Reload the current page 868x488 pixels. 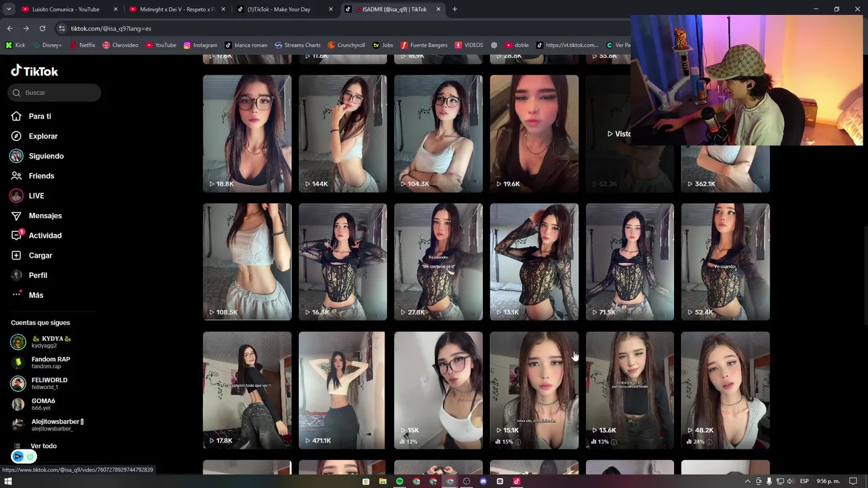(42, 28)
